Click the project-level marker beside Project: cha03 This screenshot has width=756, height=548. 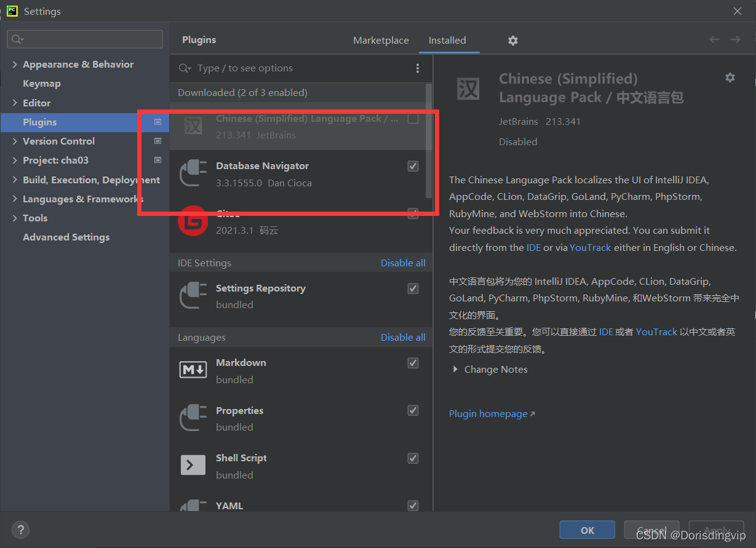point(157,161)
